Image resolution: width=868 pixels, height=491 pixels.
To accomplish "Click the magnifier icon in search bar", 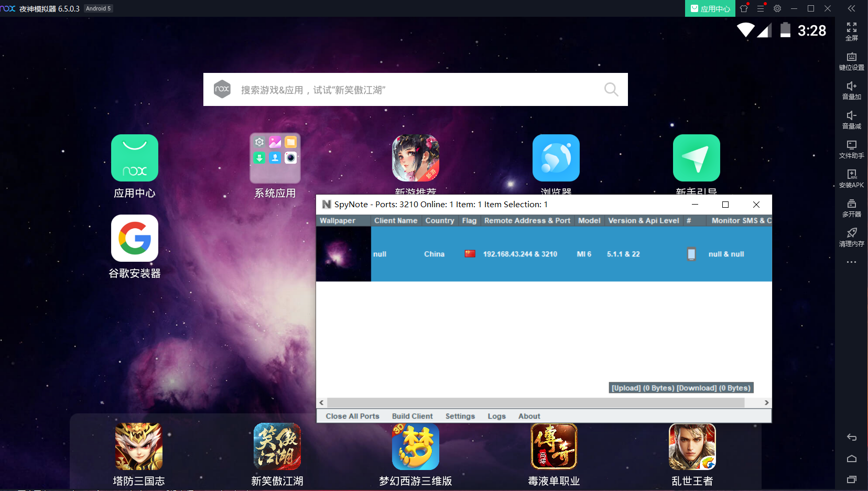I will pyautogui.click(x=611, y=90).
